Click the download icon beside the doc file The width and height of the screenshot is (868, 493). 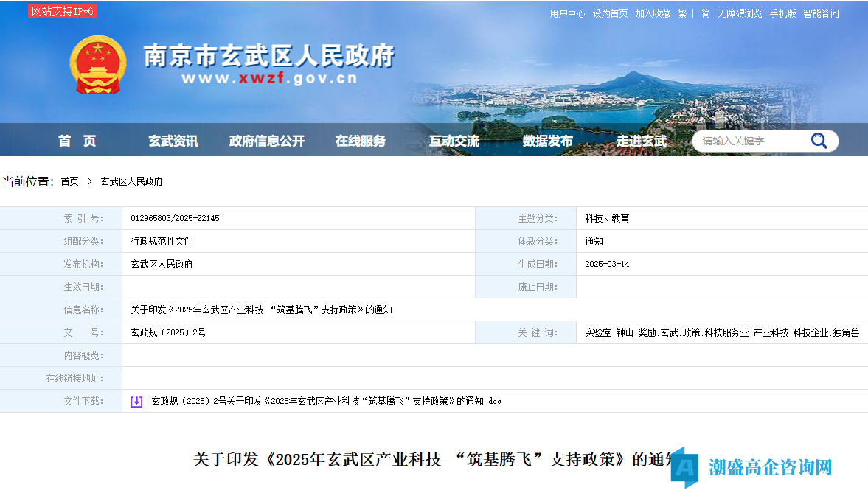[x=136, y=400]
